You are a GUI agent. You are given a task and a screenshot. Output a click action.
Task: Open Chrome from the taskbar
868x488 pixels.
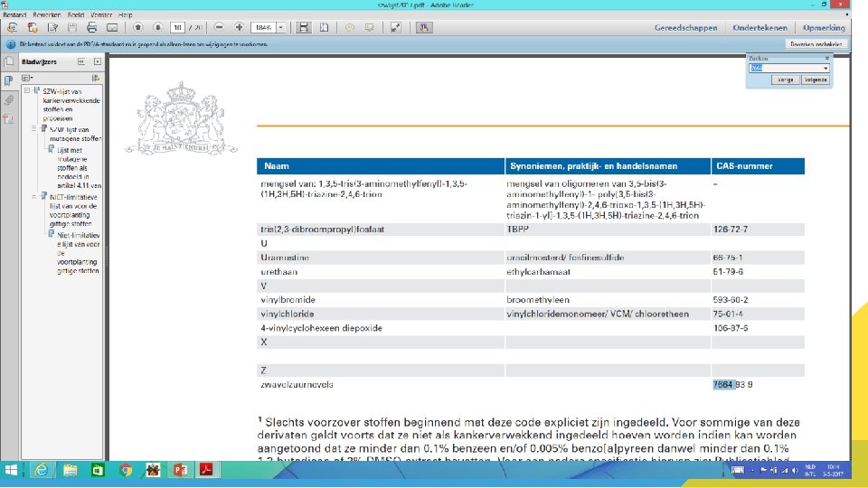(126, 470)
